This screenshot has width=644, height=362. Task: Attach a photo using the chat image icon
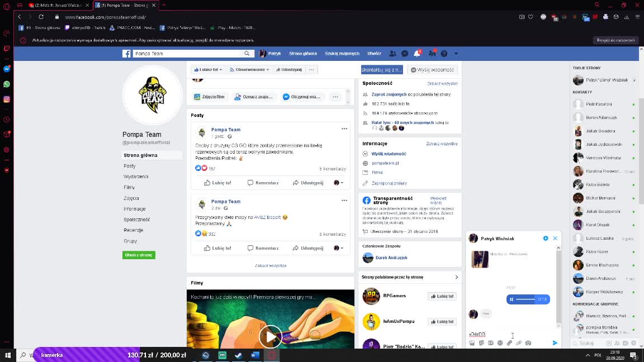(472, 342)
